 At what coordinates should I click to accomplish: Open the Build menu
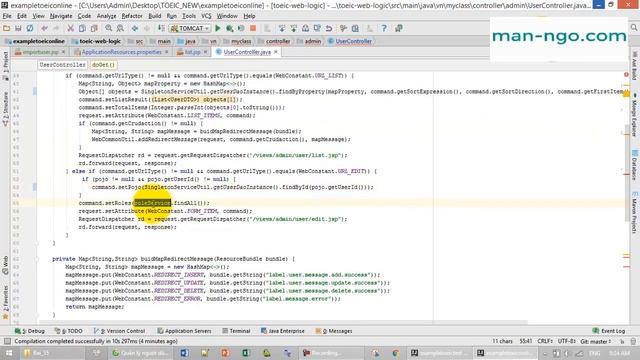click(154, 16)
